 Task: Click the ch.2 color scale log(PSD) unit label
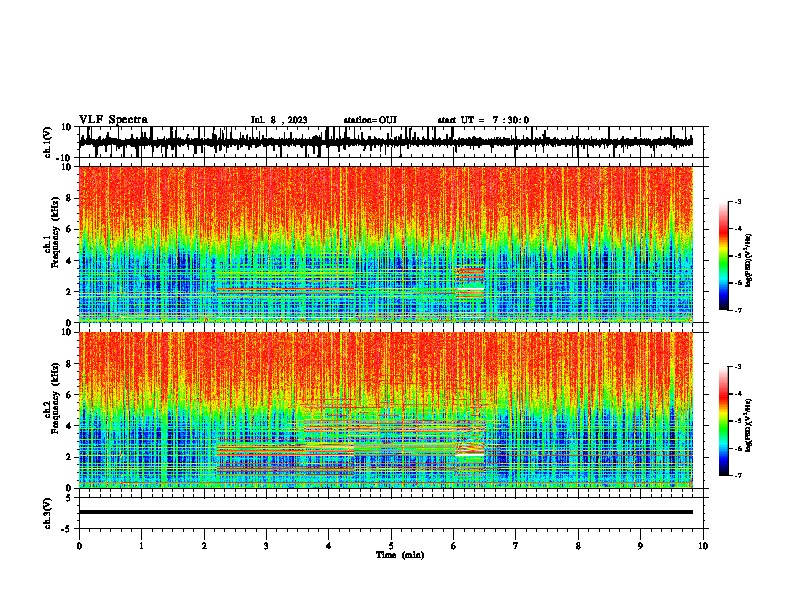click(749, 425)
